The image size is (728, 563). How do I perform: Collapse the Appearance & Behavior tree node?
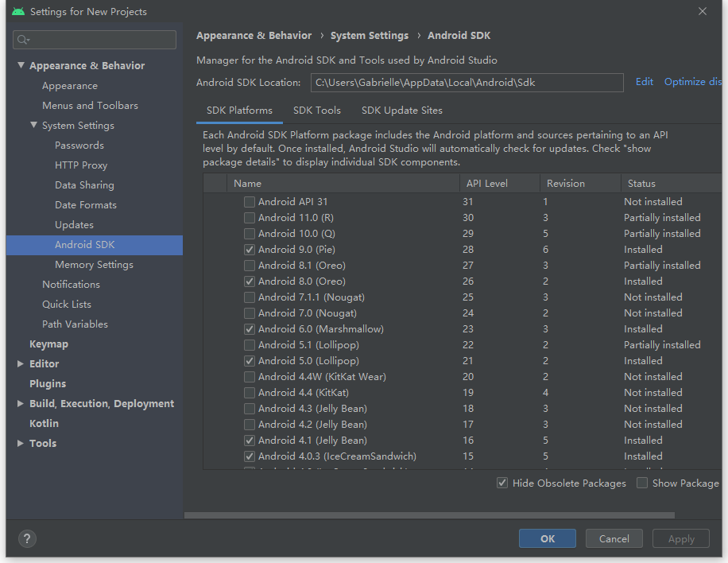tap(21, 66)
